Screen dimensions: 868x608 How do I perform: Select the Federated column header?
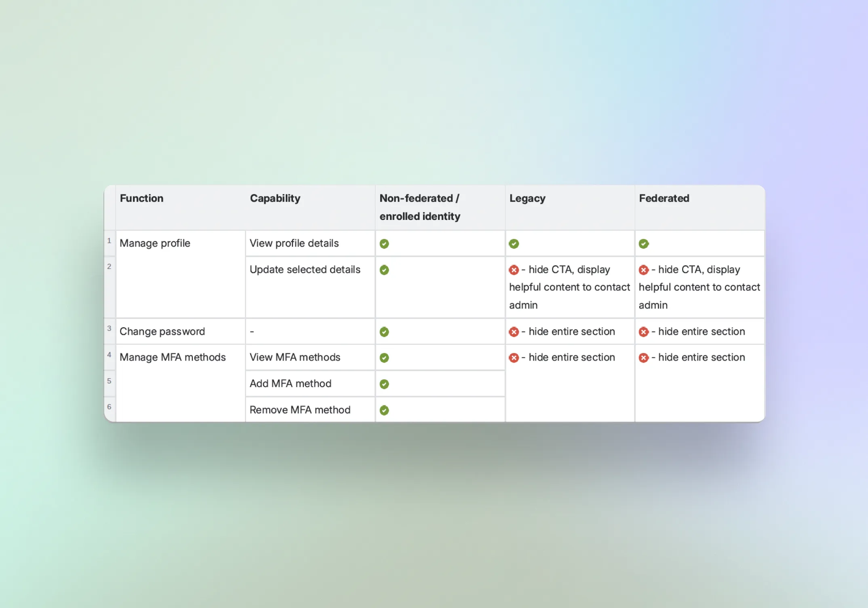click(664, 198)
